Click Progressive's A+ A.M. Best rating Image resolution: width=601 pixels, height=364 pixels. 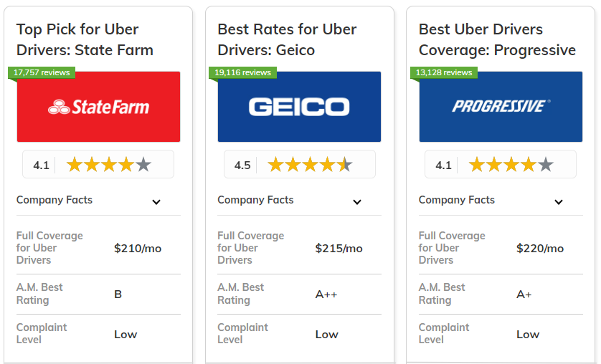coord(524,294)
